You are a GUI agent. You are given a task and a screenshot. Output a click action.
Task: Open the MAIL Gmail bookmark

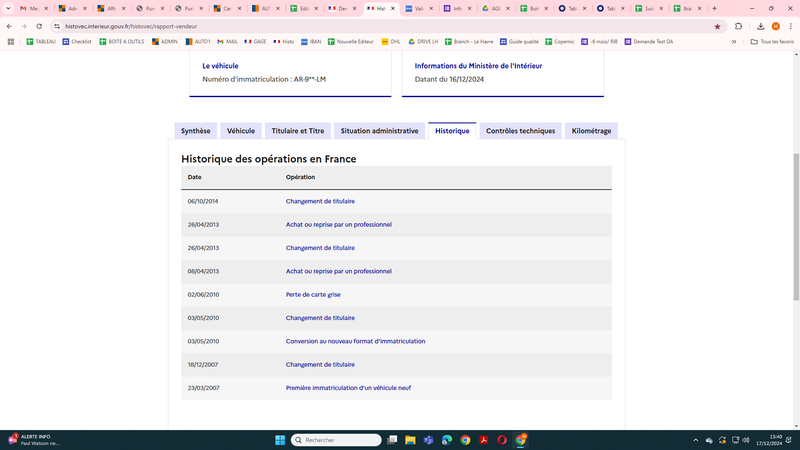[x=228, y=42]
